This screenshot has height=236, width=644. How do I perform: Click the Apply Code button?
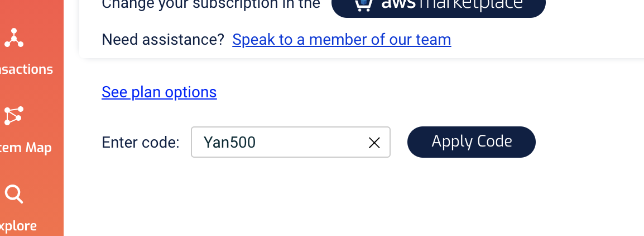pos(472,141)
